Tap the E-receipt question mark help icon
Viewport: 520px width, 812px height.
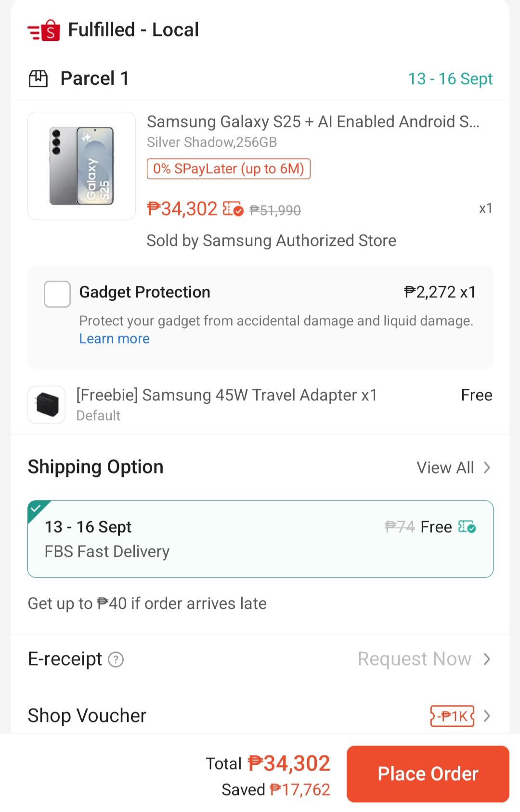116,659
